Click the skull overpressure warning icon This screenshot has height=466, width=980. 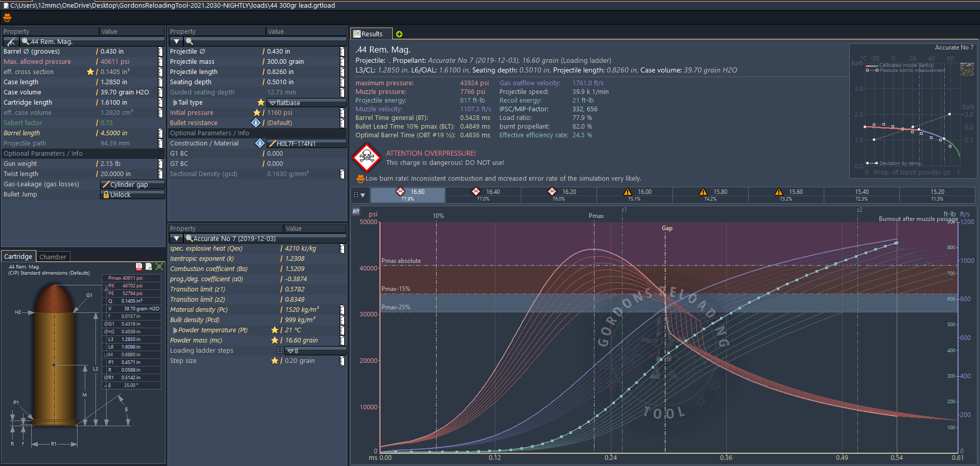click(x=367, y=157)
